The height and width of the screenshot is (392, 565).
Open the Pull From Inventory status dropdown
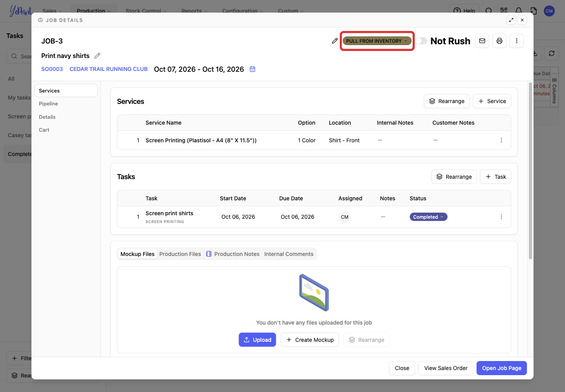tap(377, 41)
